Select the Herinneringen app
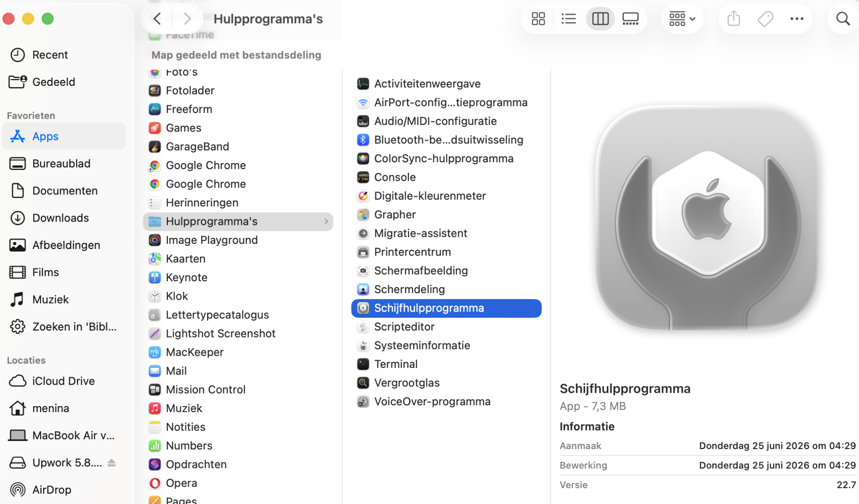Screen dimensions: 859x504 coord(238,202)
